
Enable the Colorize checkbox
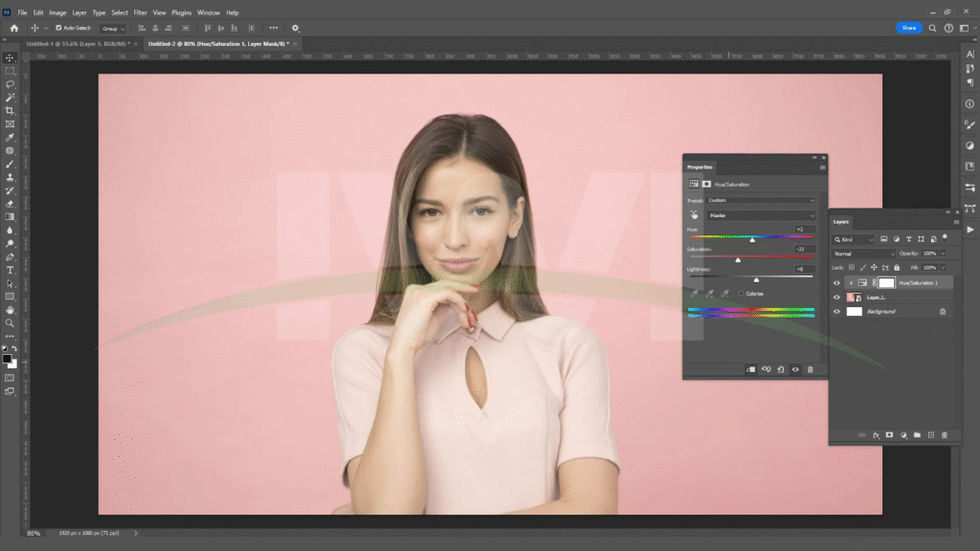click(x=741, y=294)
